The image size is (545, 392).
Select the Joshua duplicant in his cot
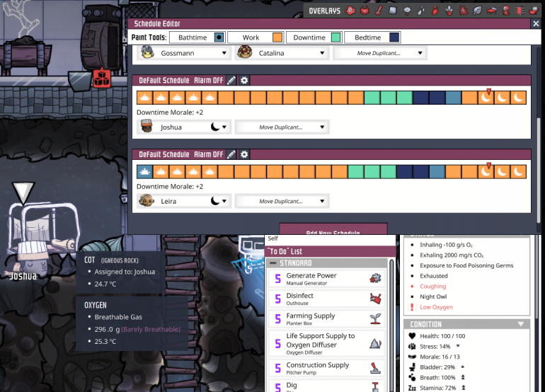tap(33, 259)
